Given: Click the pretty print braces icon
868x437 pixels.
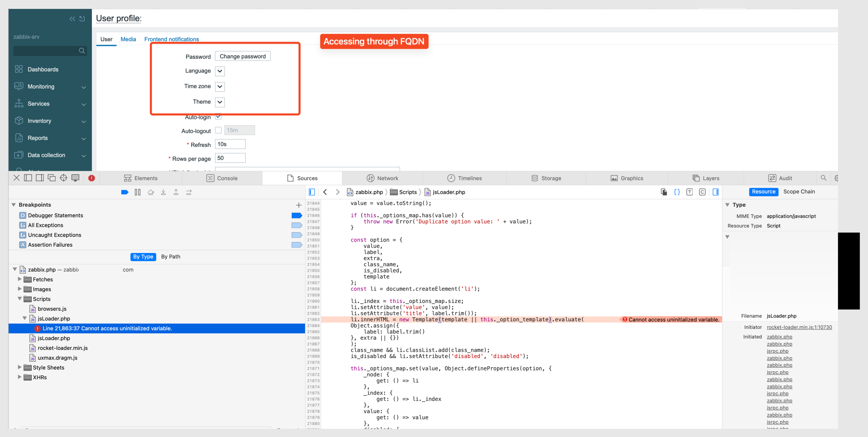Looking at the screenshot, I should tap(677, 192).
